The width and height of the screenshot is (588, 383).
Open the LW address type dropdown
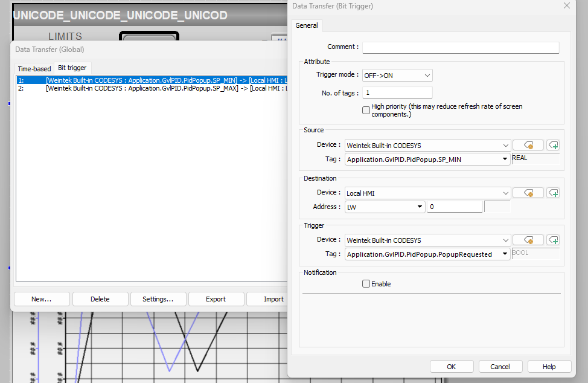point(385,207)
